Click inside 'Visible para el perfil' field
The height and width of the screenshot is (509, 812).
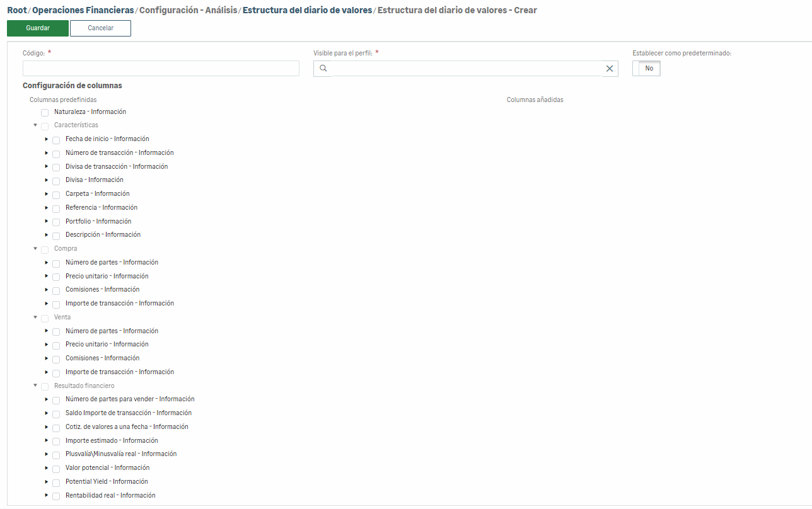coord(467,69)
